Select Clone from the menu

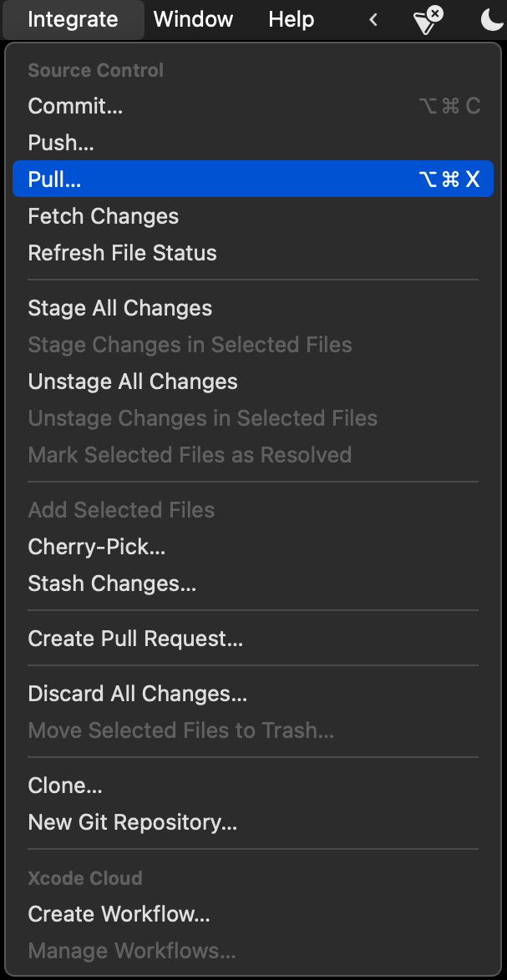click(65, 786)
